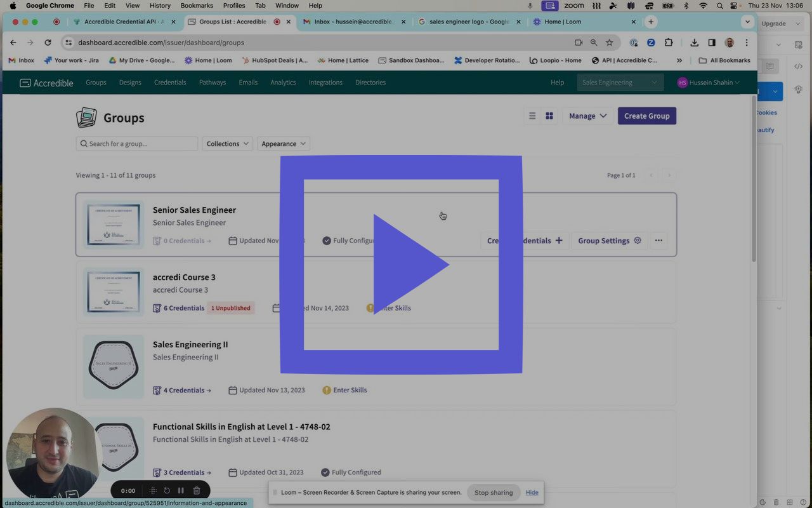Open Help in the Accredible nav

557,83
